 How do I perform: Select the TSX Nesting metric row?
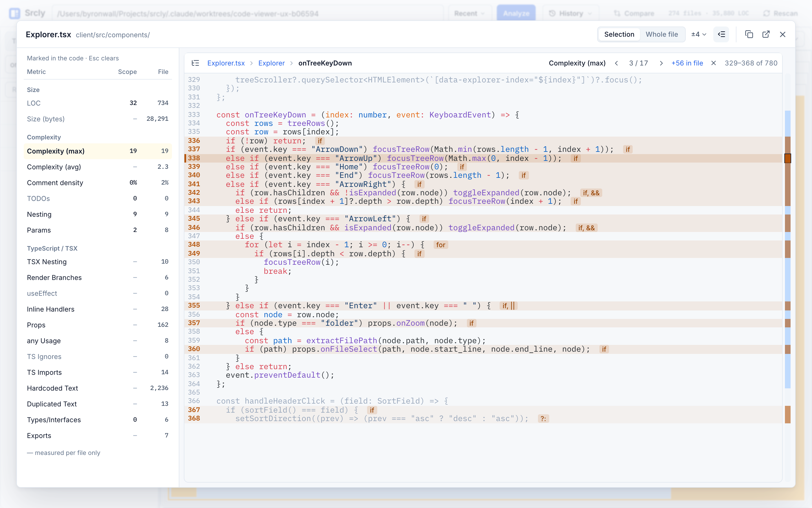pos(98,262)
